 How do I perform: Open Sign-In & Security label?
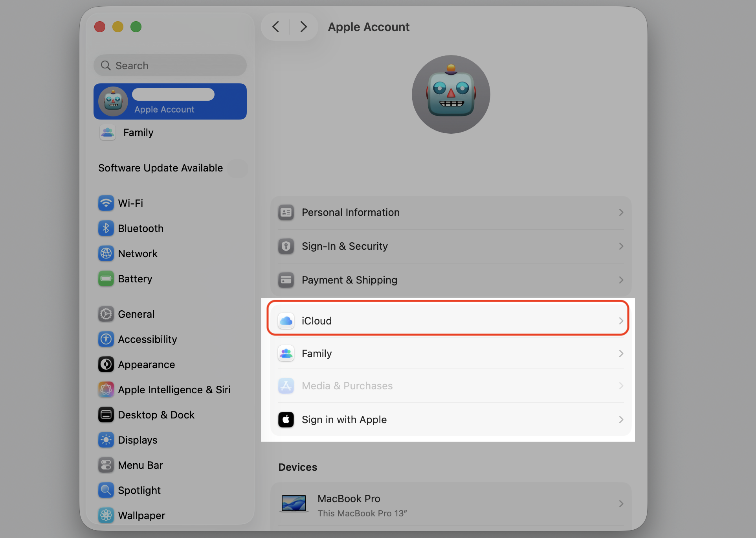(345, 246)
